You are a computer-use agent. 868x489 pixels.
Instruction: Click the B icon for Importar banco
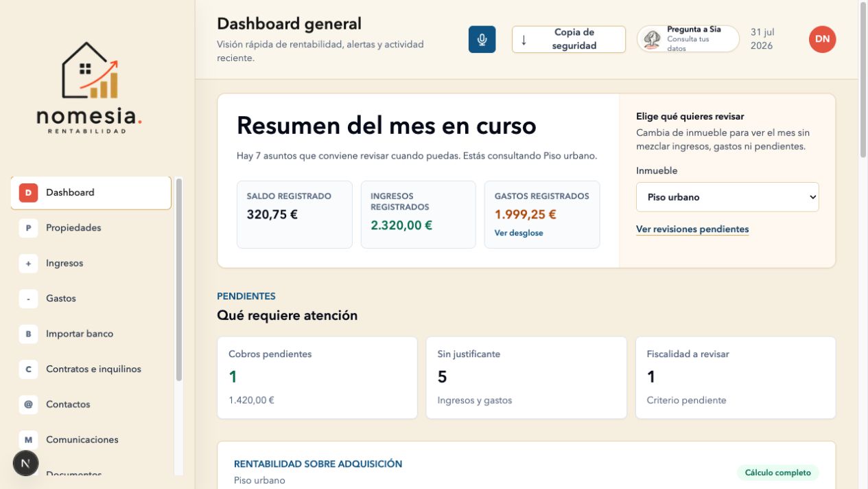click(28, 334)
